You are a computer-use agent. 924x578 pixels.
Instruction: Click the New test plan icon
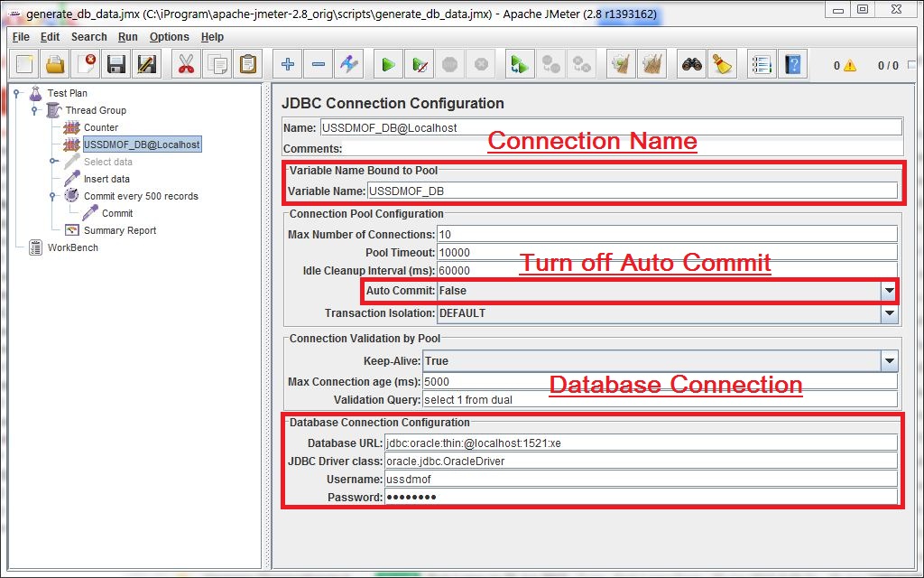[x=24, y=64]
